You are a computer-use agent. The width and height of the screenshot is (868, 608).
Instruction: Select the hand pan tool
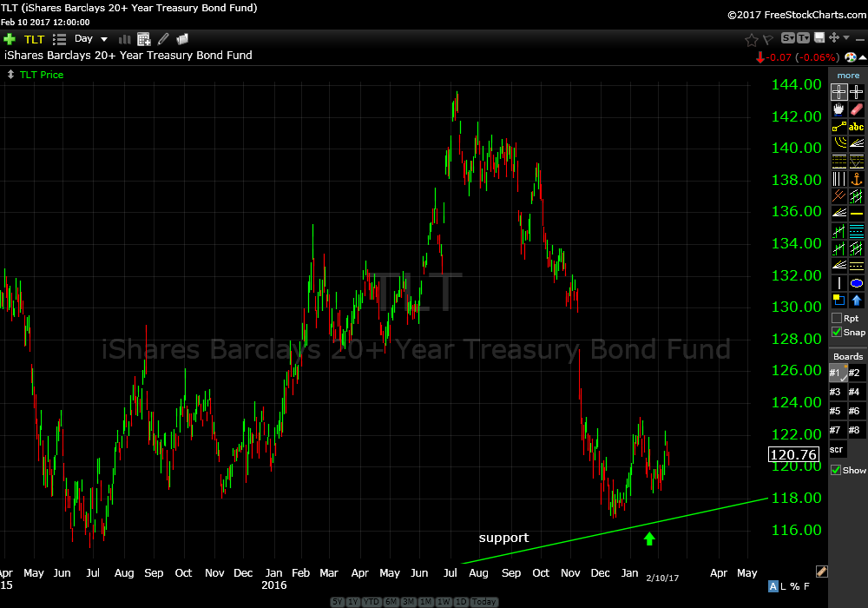click(x=838, y=109)
